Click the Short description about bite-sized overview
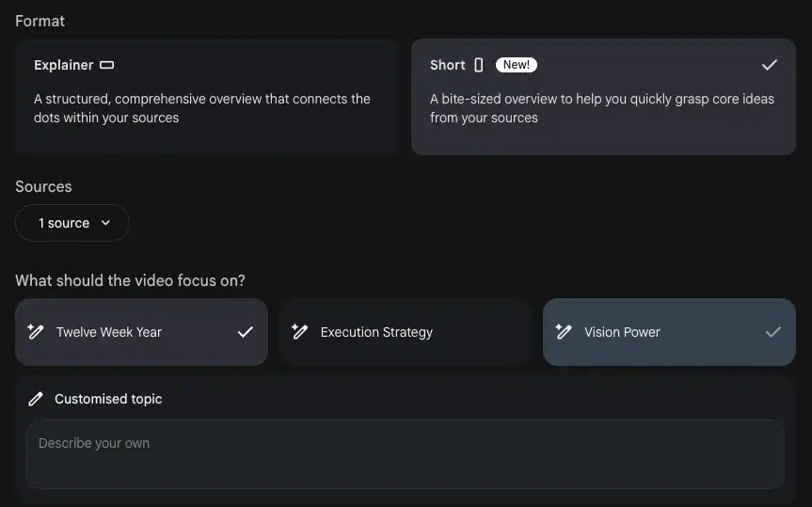The height and width of the screenshot is (507, 812). click(602, 108)
